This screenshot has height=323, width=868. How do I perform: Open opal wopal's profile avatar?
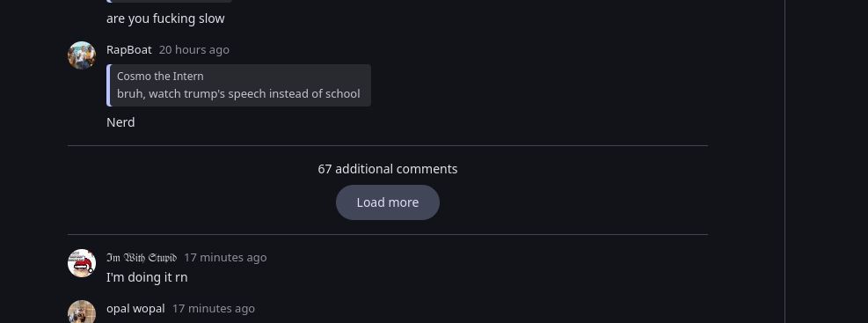pyautogui.click(x=82, y=312)
